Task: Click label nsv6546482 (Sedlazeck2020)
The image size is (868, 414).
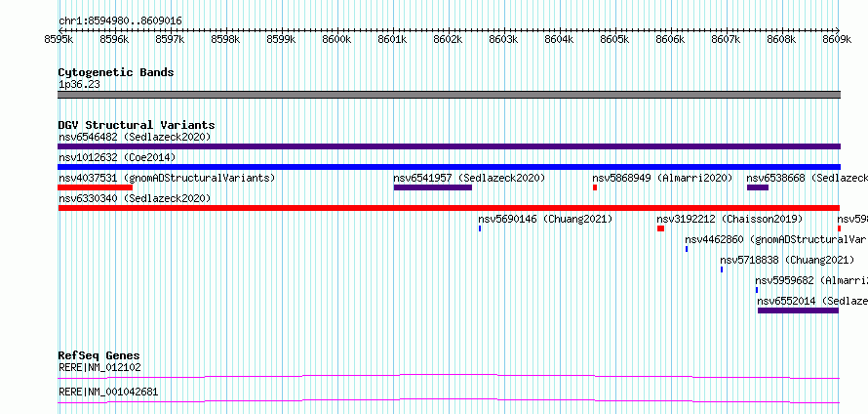Action: (135, 137)
